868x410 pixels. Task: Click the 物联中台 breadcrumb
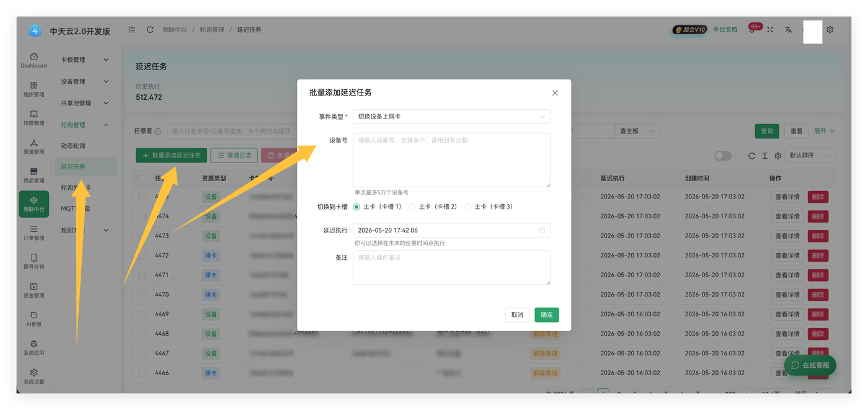[x=175, y=30]
